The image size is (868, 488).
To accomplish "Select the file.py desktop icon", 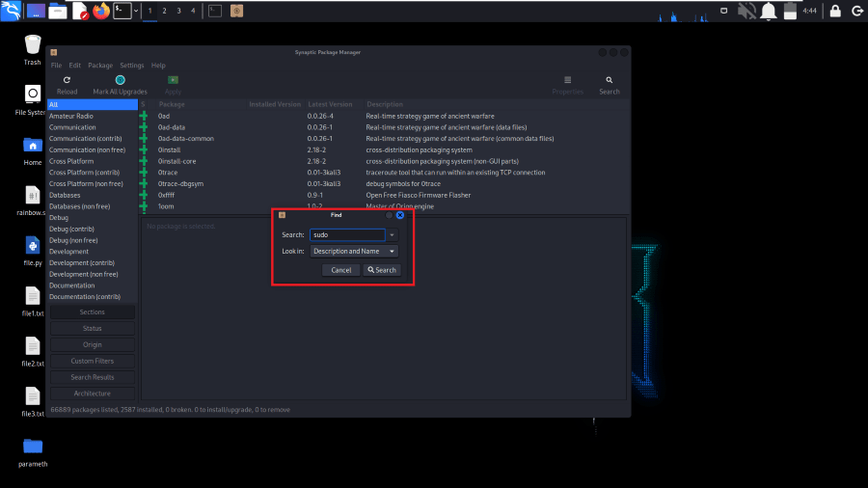I will (x=33, y=252).
